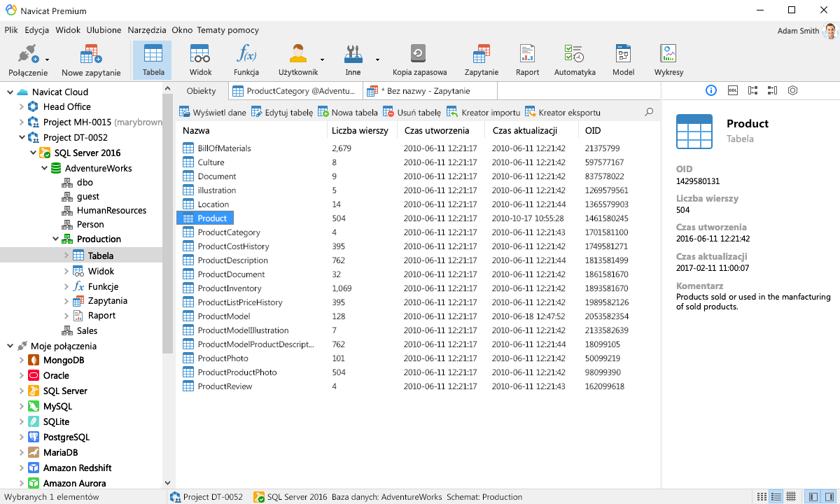Open the Widok views toolbar button
This screenshot has width=840, height=504.
click(200, 60)
